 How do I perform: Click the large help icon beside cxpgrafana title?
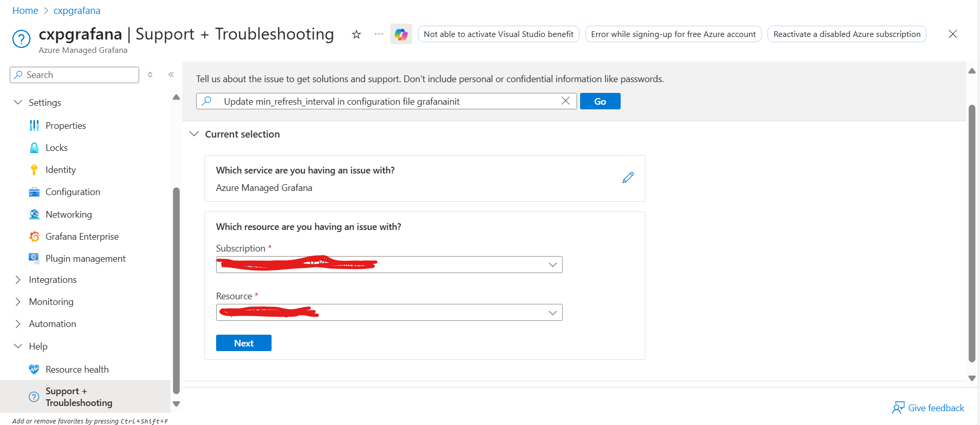point(22,39)
